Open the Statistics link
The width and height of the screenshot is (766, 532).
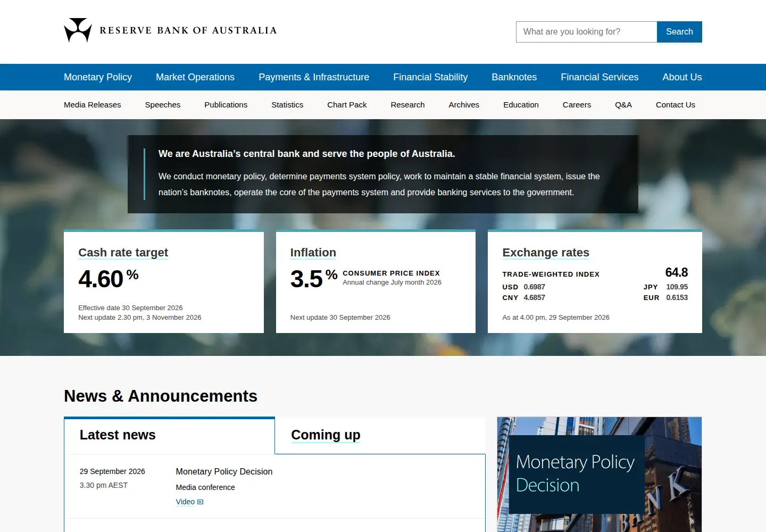287,105
